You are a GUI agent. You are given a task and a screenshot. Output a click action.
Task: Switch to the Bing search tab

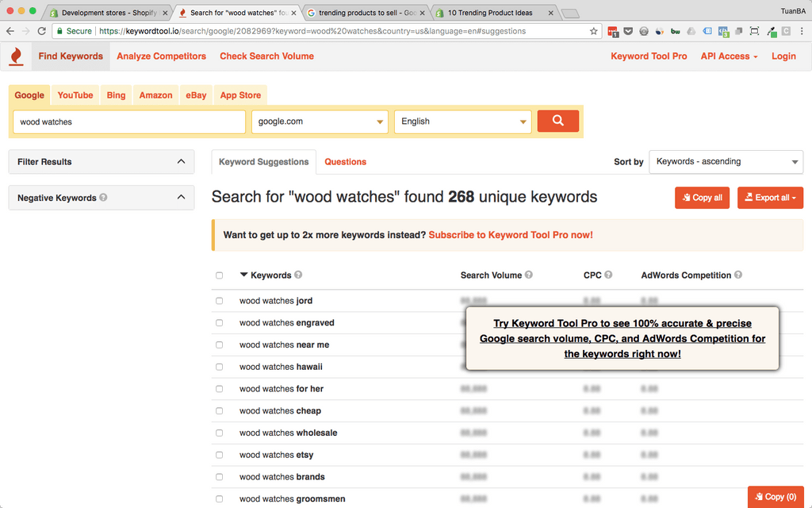click(x=116, y=95)
